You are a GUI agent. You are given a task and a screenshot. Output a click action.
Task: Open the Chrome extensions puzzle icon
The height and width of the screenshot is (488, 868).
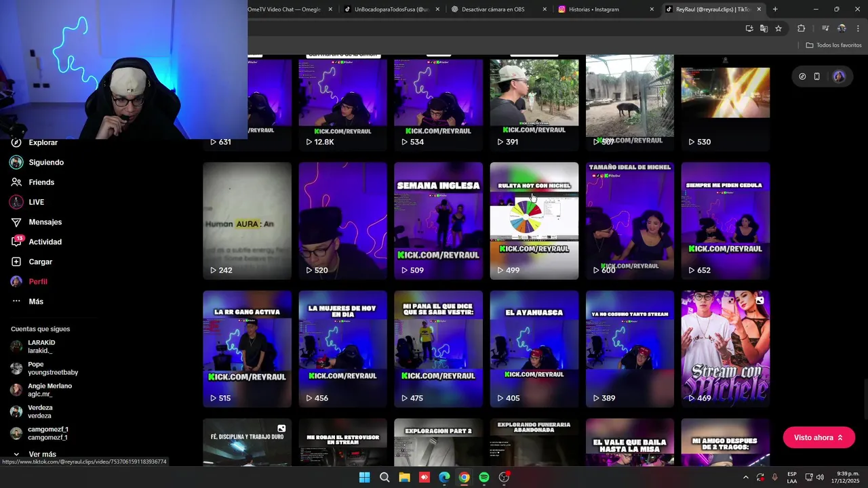click(x=802, y=28)
